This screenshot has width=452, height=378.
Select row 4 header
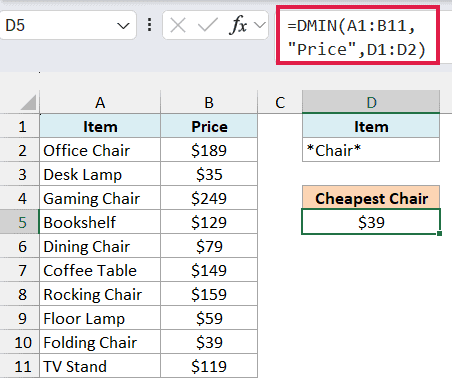click(20, 198)
